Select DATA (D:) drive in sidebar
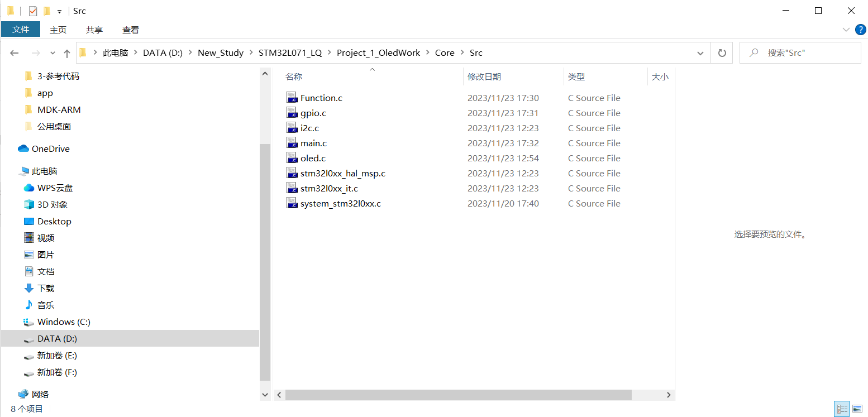This screenshot has width=868, height=417. (x=130, y=338)
